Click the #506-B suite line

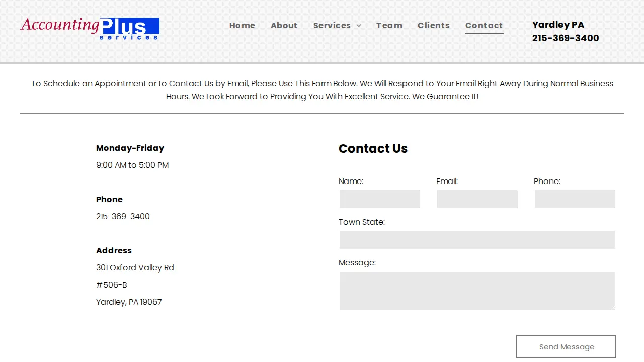point(112,285)
